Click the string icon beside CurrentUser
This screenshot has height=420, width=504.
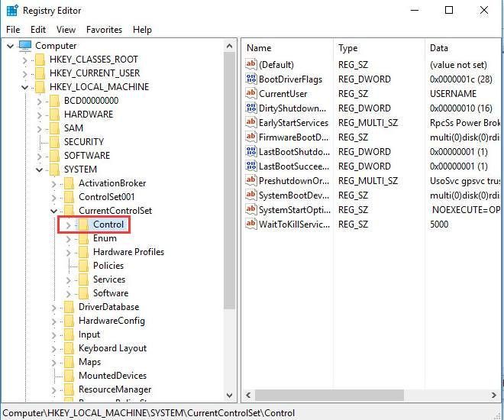251,93
